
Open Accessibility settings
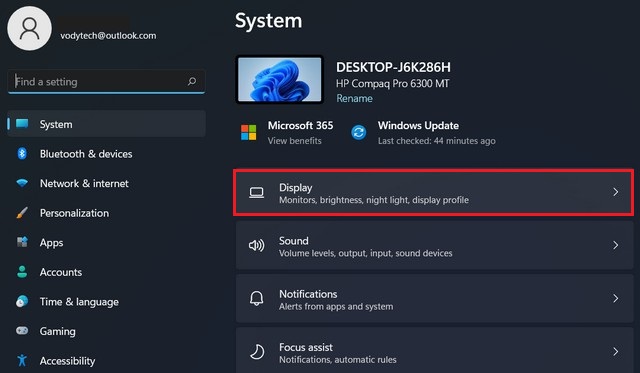[107, 361]
